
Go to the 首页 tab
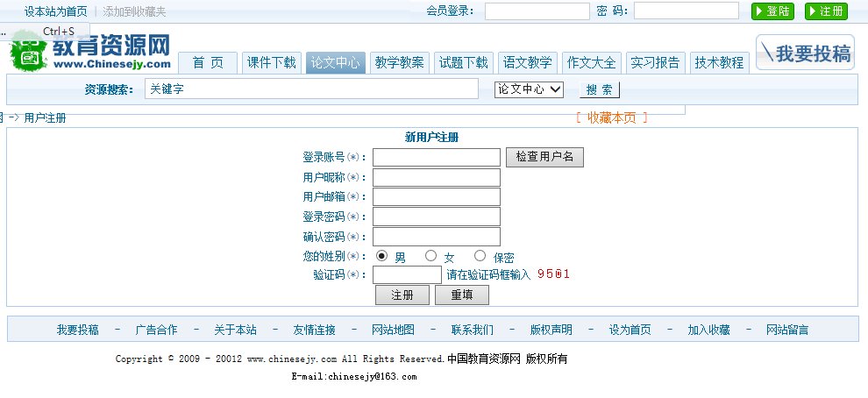(x=208, y=63)
